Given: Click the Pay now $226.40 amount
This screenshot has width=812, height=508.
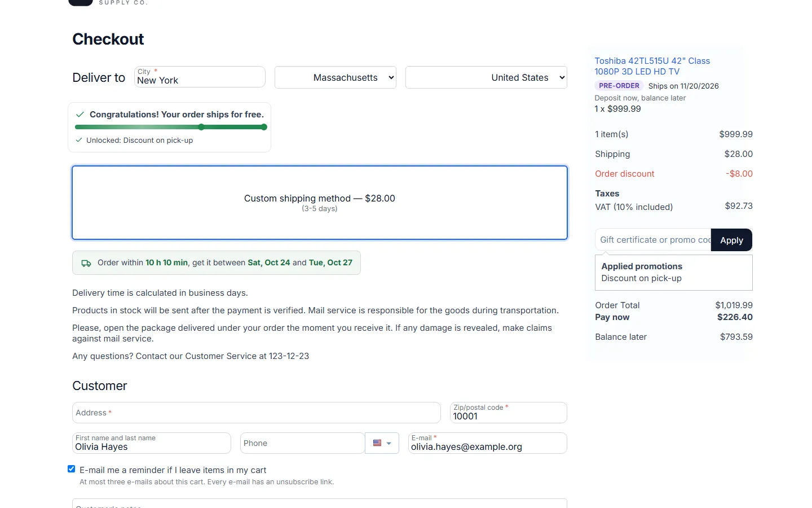Looking at the screenshot, I should click(735, 317).
